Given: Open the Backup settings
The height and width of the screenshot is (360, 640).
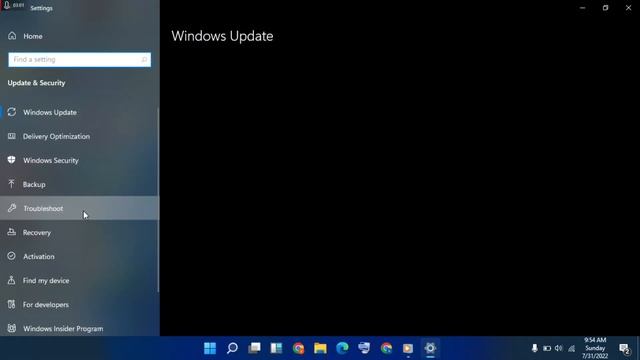Looking at the screenshot, I should tap(80, 184).
